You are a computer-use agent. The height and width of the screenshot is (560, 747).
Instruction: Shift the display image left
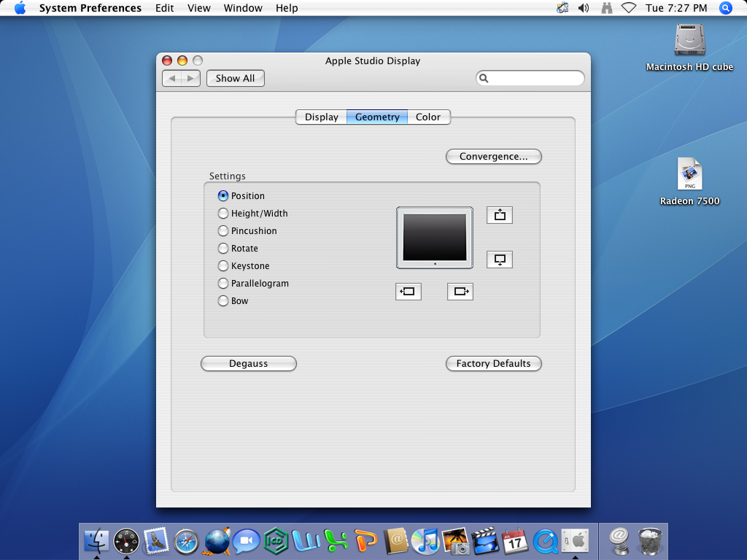[x=409, y=292]
